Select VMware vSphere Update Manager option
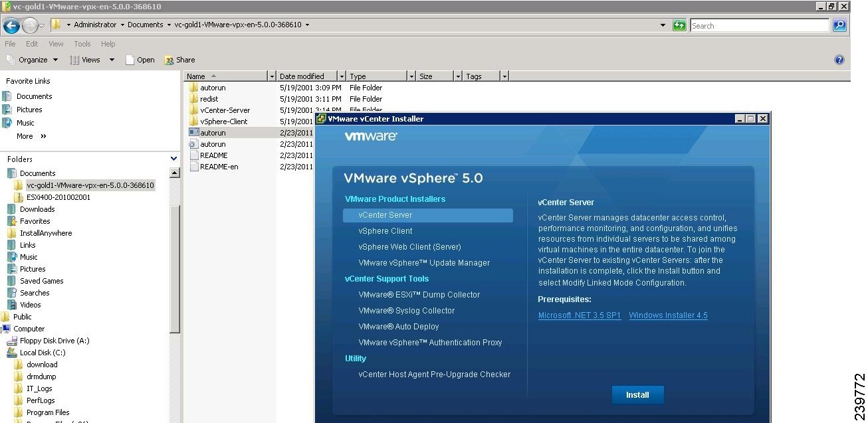Image resolution: width=868 pixels, height=423 pixels. (424, 263)
